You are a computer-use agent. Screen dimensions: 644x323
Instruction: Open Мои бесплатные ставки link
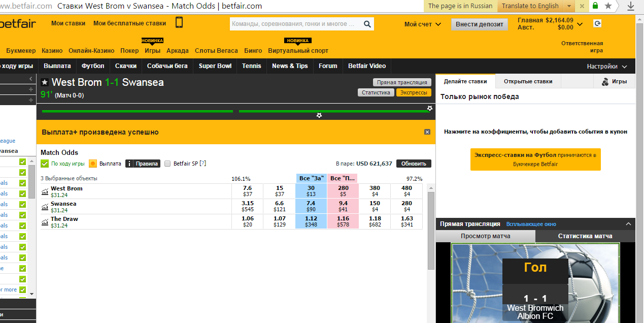(x=129, y=23)
